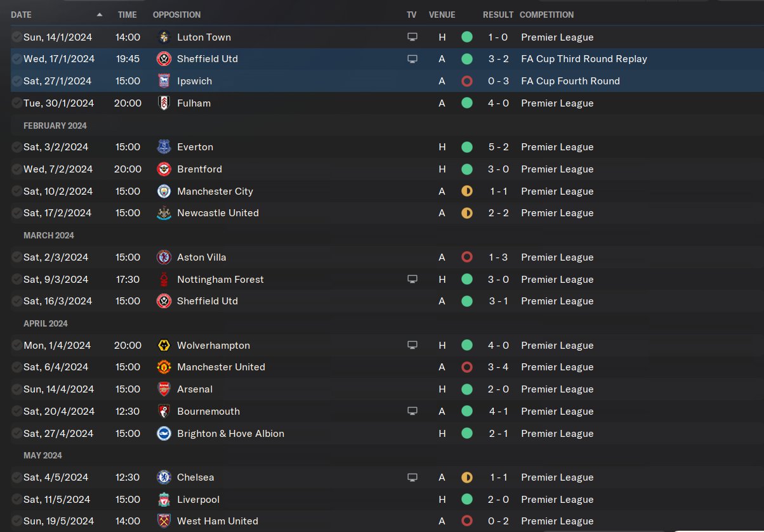Click the sort arrow in the Date column
Screen dimensions: 764x532
pos(100,15)
